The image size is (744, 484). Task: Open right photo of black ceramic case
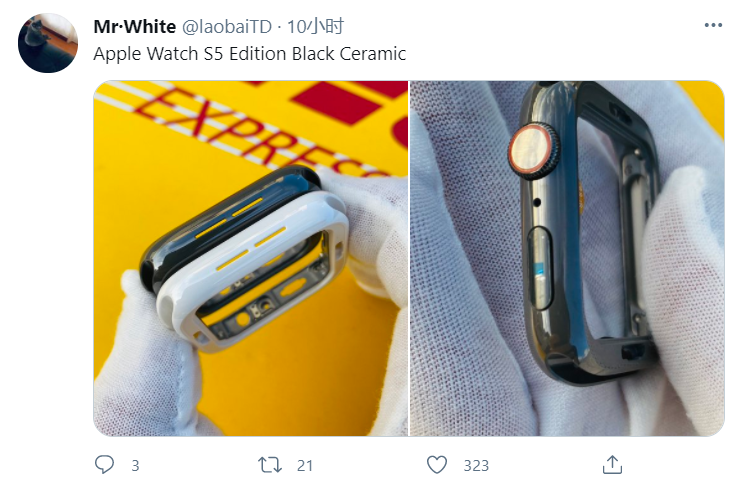(x=567, y=258)
